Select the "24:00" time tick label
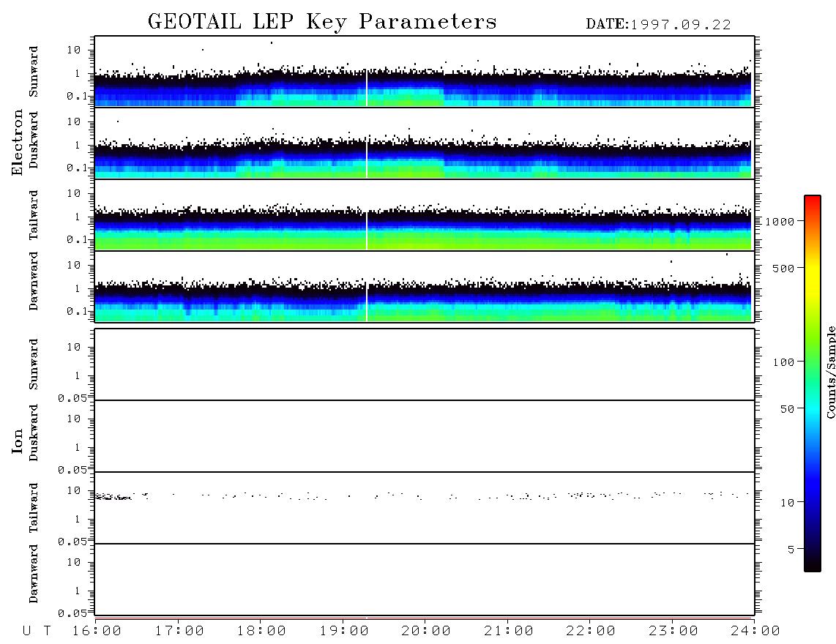The width and height of the screenshot is (836, 644). click(x=755, y=632)
